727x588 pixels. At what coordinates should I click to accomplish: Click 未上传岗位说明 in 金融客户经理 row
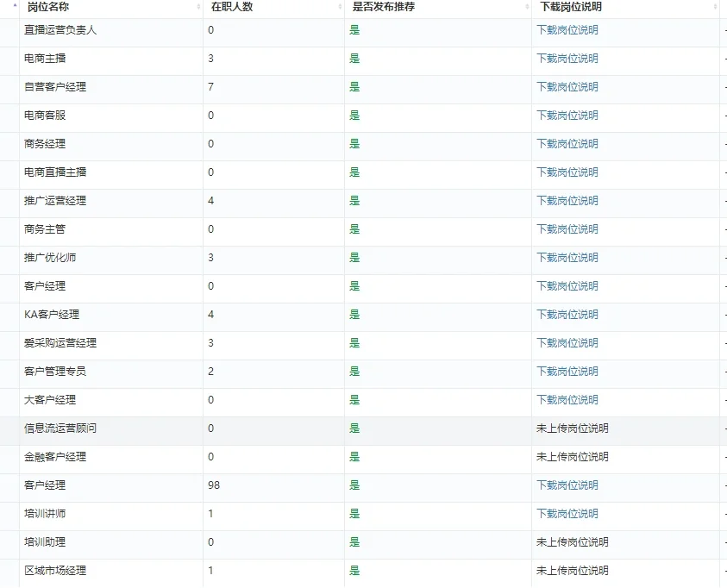click(x=572, y=457)
